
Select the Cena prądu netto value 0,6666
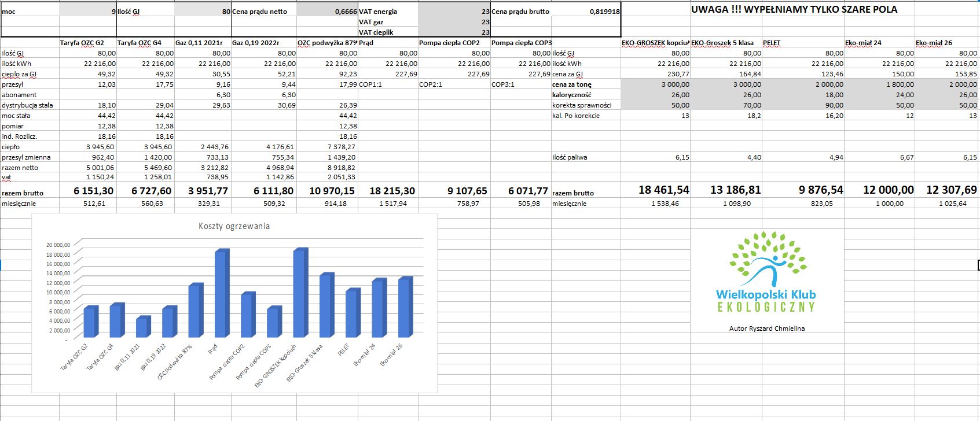point(327,11)
